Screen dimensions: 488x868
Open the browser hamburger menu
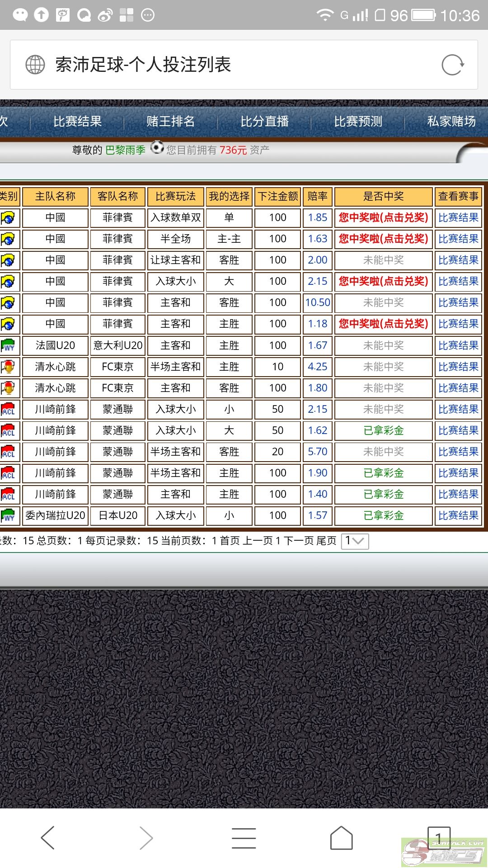coord(244,838)
